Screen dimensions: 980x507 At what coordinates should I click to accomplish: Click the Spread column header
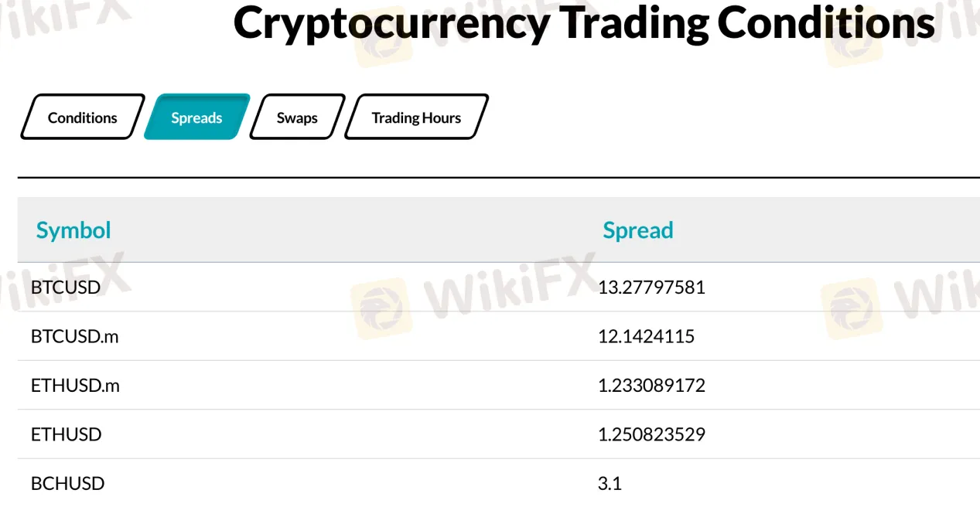tap(638, 230)
